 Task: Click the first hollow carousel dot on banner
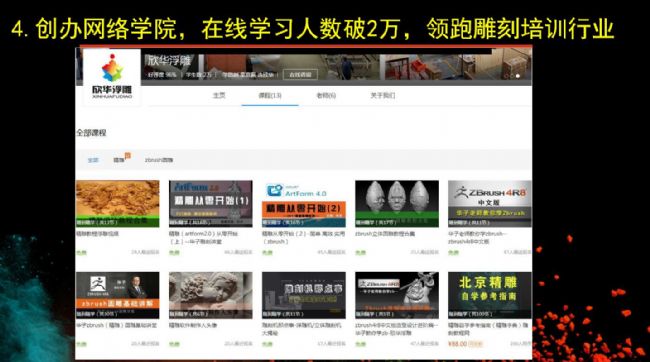coord(506,76)
